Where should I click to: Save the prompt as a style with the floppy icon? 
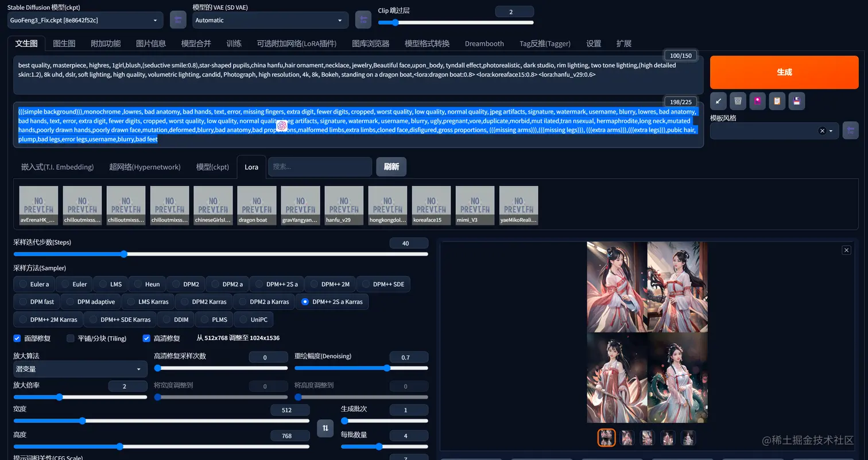tap(797, 101)
